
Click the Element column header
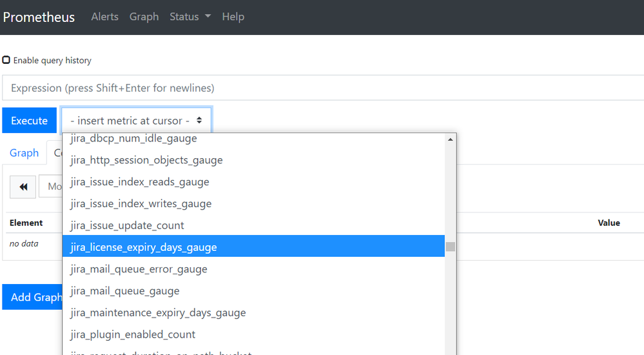tap(26, 223)
